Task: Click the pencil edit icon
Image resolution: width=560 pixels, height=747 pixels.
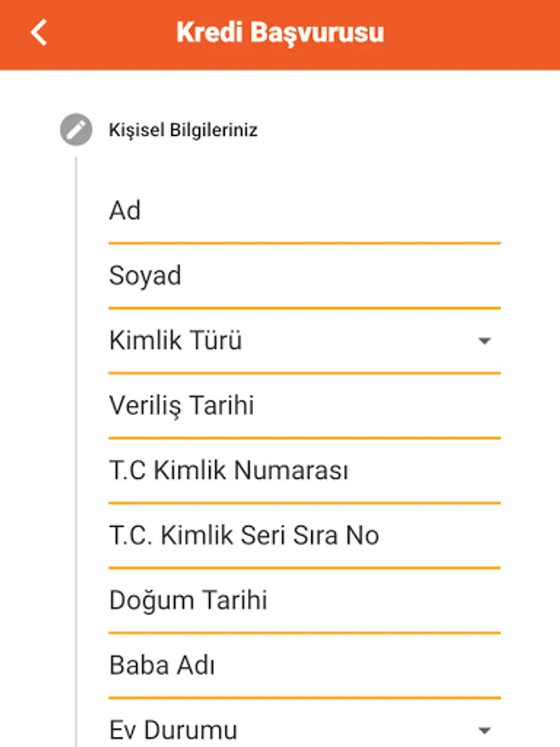Action: (75, 130)
